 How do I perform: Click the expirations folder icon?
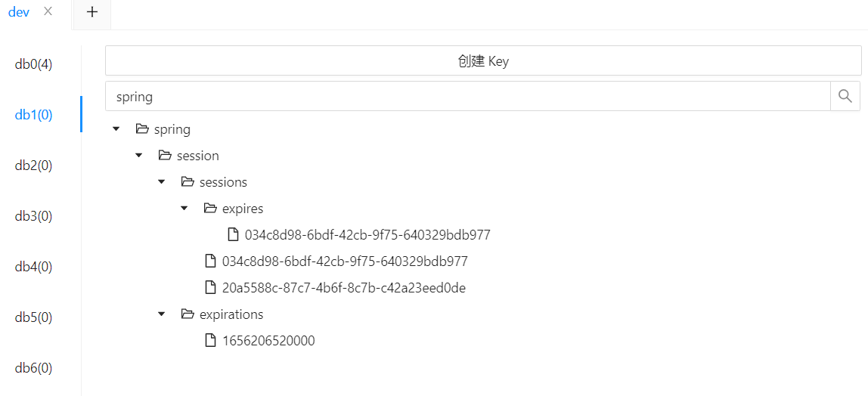(188, 314)
